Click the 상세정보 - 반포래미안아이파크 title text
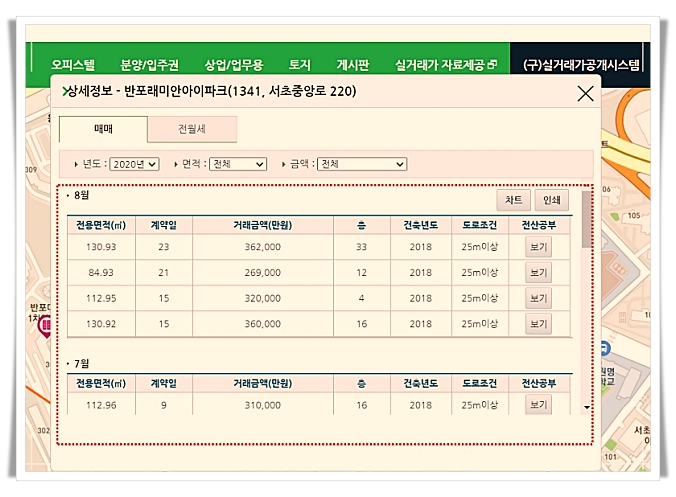676x497 pixels. pyautogui.click(x=212, y=91)
